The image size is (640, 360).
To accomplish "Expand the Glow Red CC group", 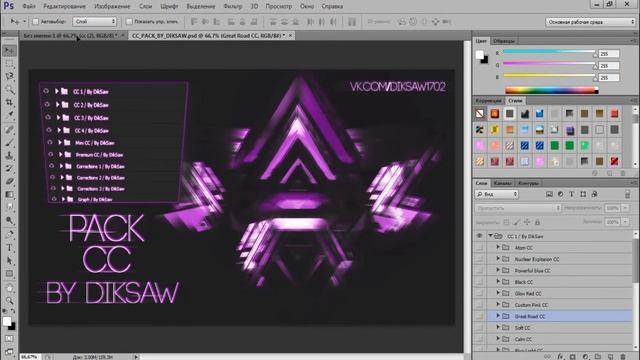I will [498, 293].
